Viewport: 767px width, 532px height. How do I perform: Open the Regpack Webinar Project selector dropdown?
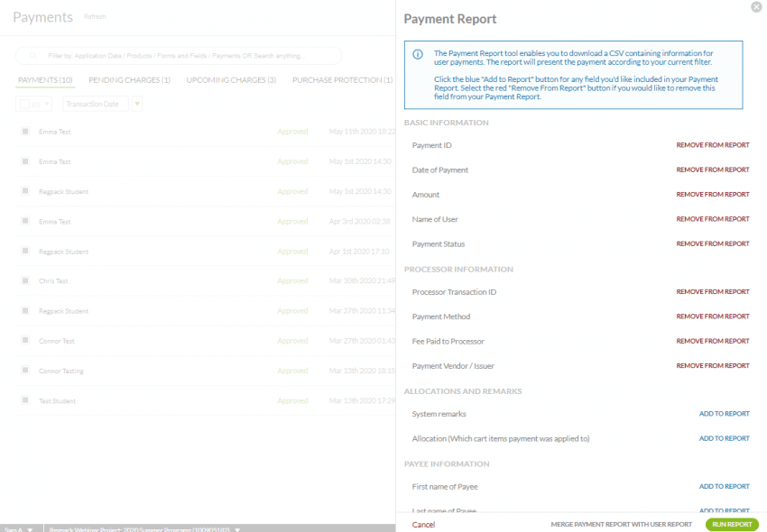coord(144,528)
